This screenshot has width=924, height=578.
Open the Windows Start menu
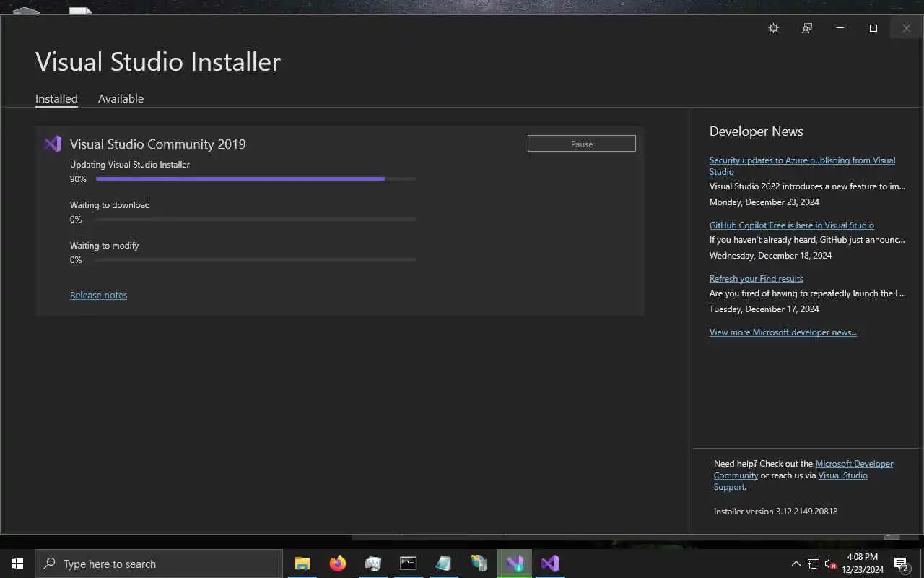click(17, 564)
